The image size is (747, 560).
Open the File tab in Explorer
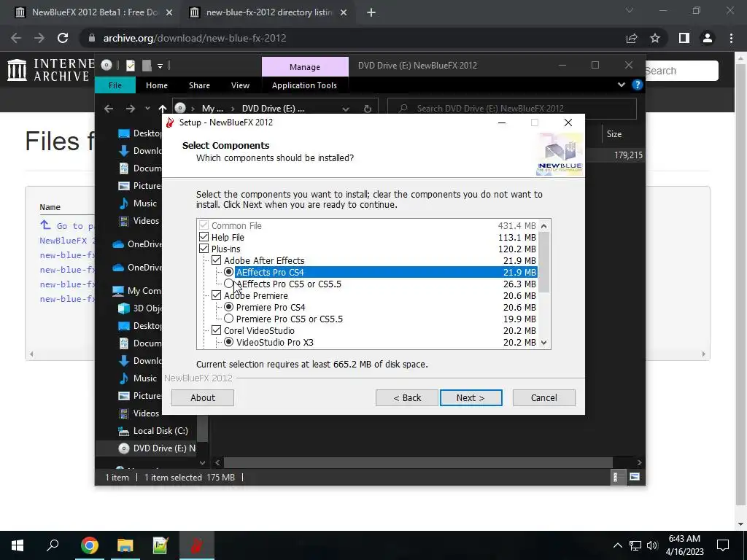(x=115, y=85)
